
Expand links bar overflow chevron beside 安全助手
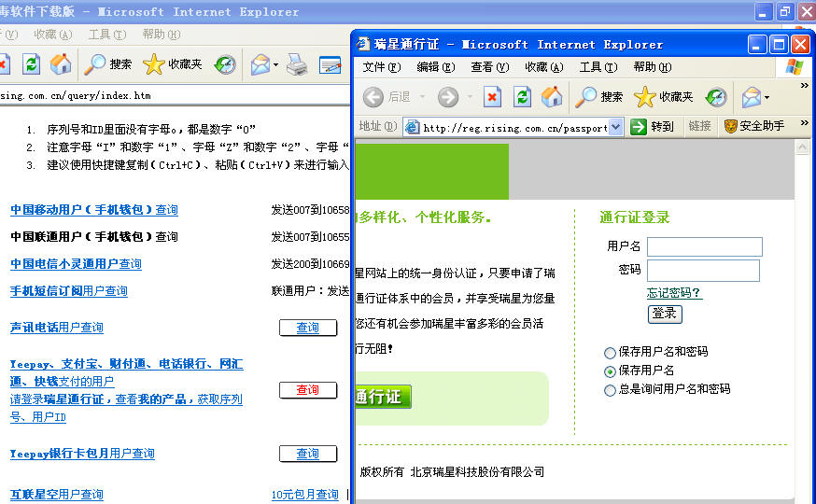point(805,123)
